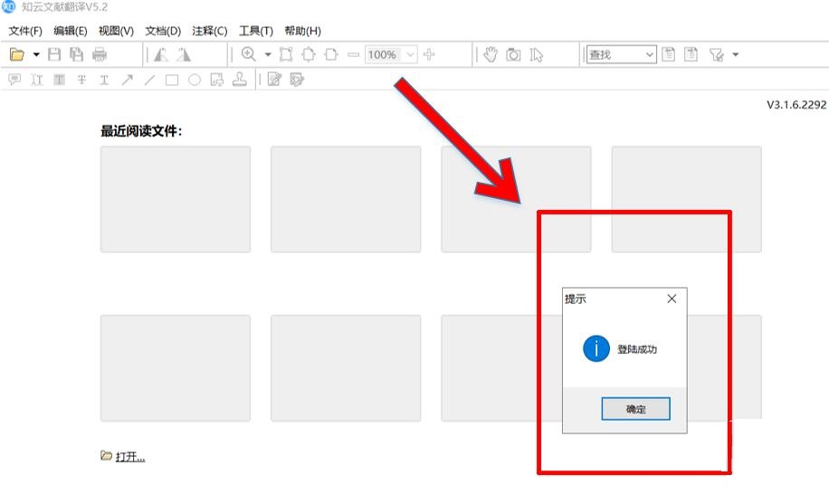
Task: Select the arrow drawing tool
Action: 127,80
